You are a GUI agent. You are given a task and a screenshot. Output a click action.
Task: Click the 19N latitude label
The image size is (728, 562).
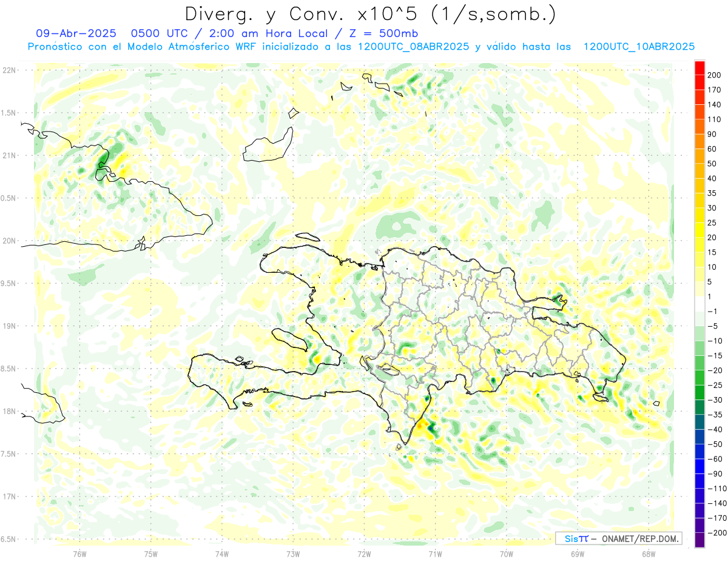tap(8, 326)
